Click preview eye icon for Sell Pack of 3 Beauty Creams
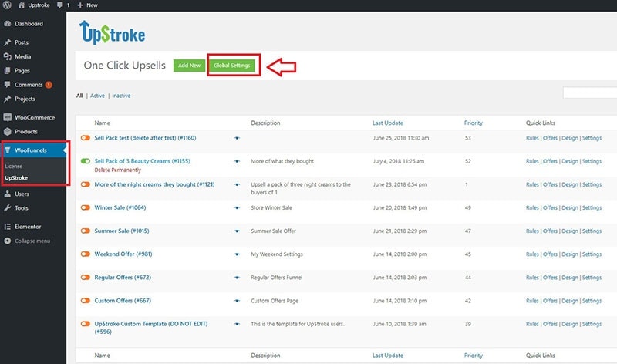 click(237, 161)
